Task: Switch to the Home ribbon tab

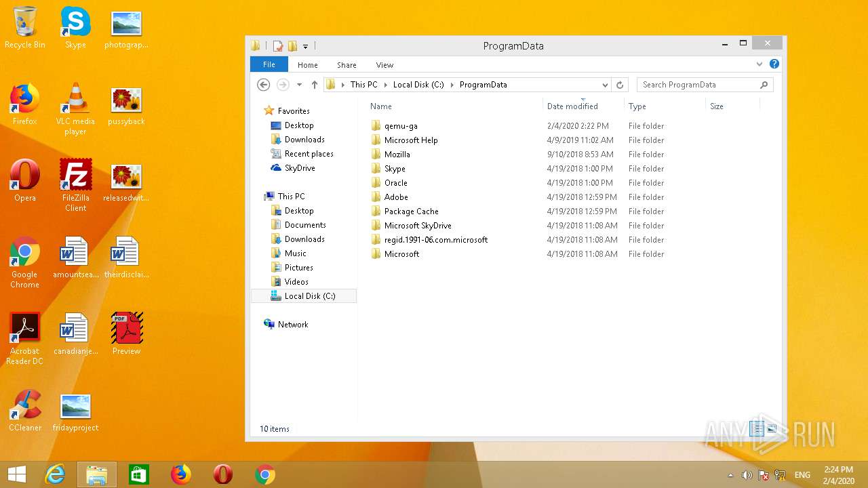Action: tap(308, 65)
